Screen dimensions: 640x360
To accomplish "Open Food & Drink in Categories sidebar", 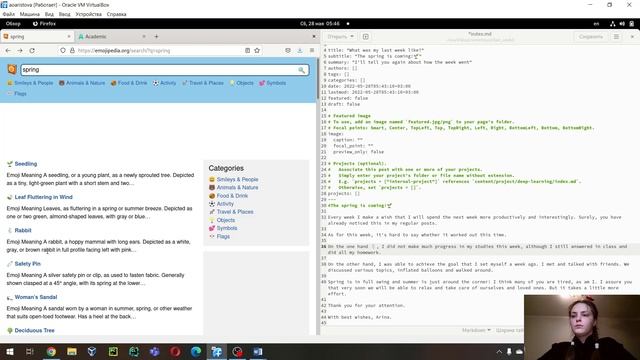I will pyautogui.click(x=232, y=196).
